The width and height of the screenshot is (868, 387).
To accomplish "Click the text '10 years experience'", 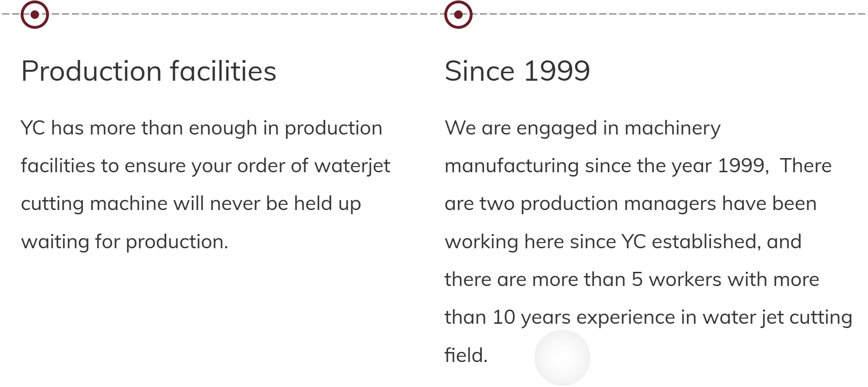I will [584, 318].
